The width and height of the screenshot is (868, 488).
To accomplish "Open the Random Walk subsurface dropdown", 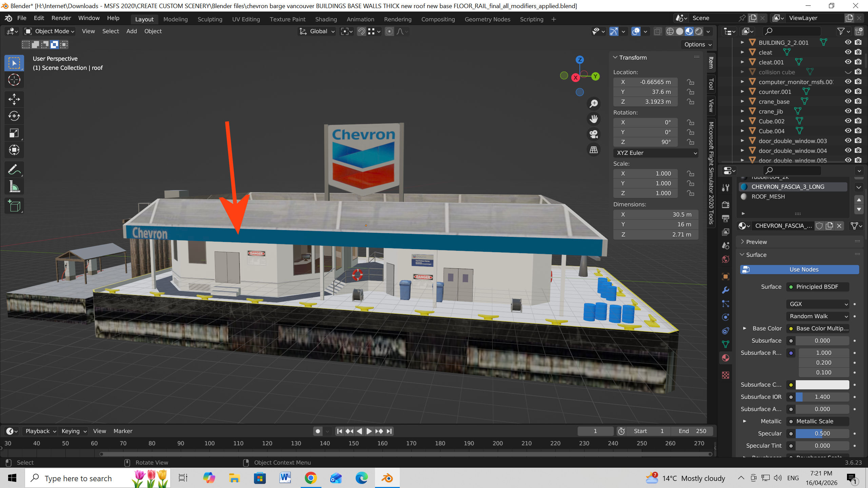I will point(817,316).
